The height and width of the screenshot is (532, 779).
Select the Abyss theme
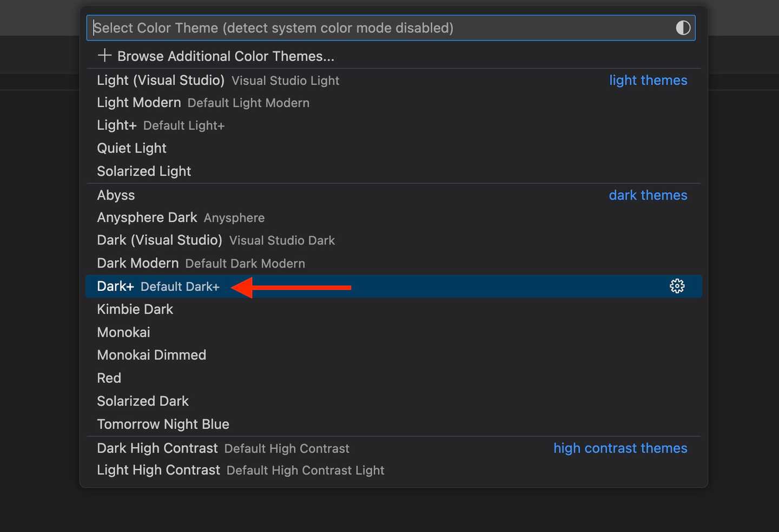116,195
